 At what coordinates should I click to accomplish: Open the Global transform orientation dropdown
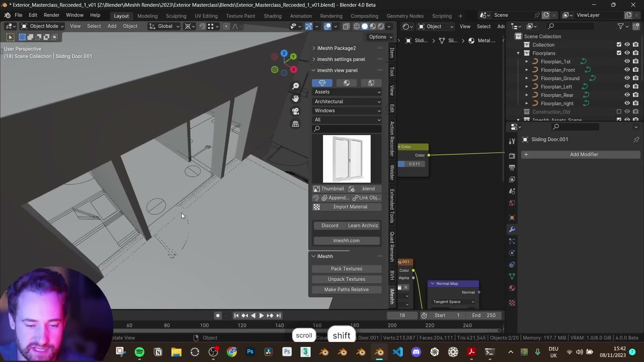164,26
